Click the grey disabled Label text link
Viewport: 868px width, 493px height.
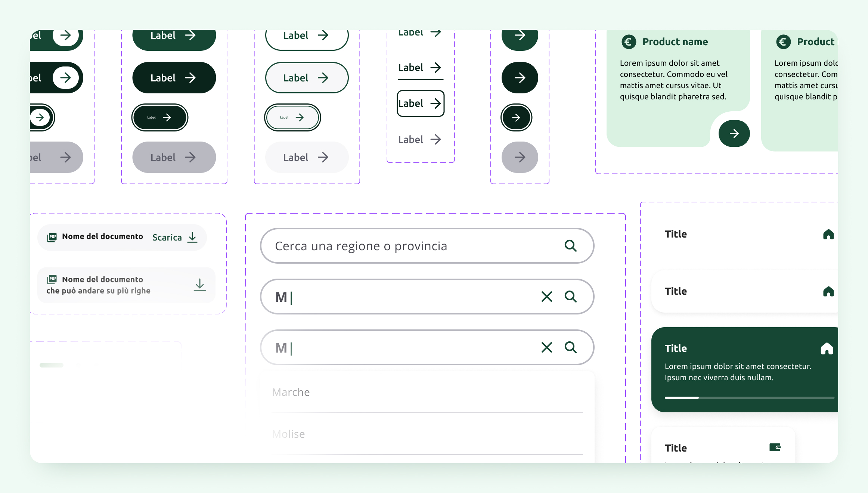(420, 140)
